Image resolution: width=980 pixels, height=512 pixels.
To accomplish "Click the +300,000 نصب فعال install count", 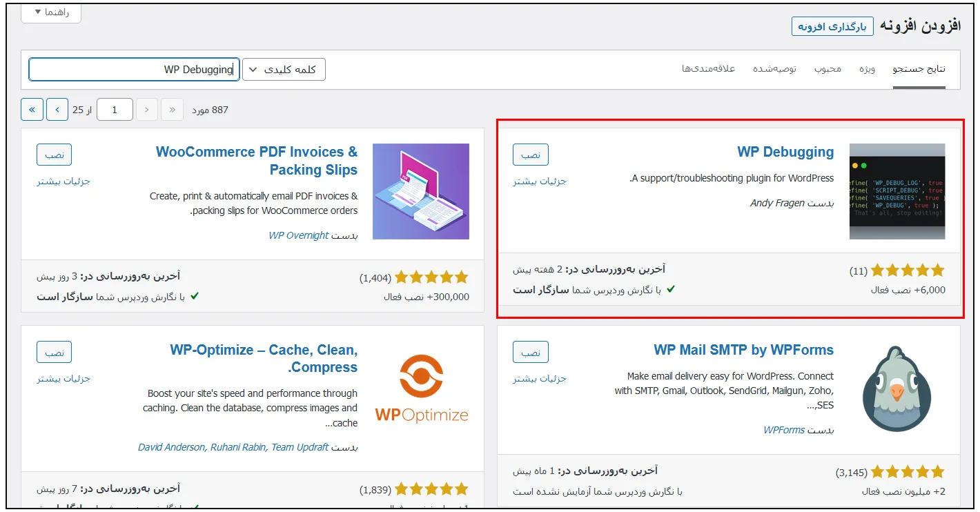I will point(427,297).
